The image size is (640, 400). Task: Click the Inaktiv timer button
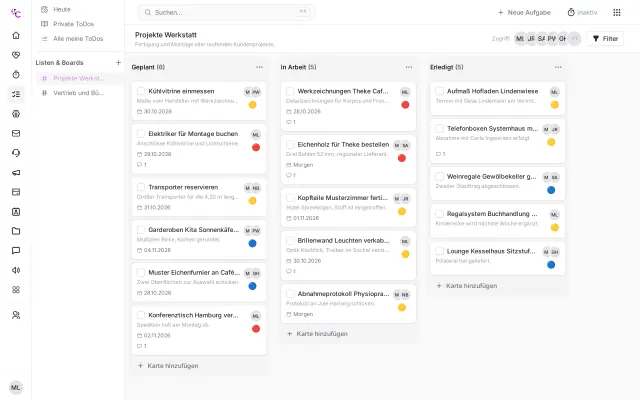pyautogui.click(x=582, y=13)
